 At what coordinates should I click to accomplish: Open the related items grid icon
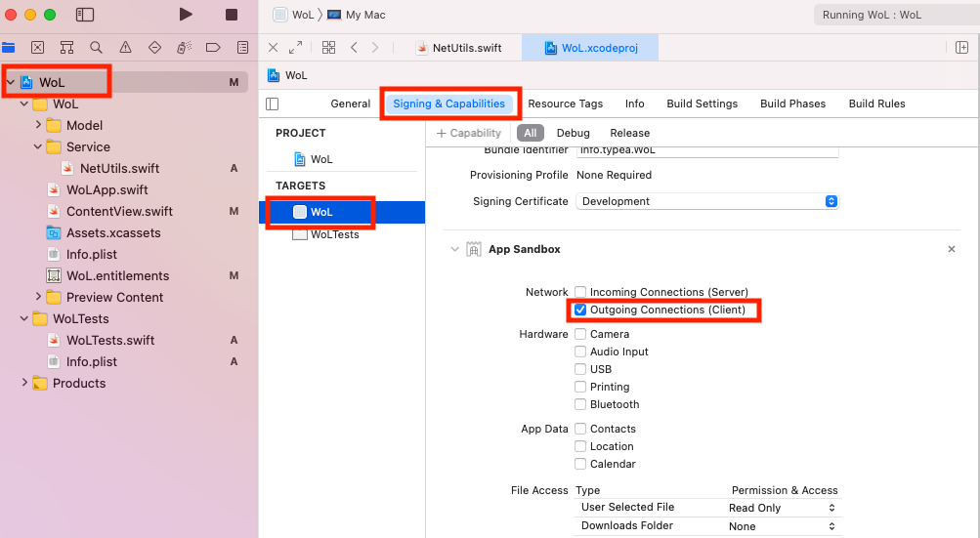click(328, 48)
